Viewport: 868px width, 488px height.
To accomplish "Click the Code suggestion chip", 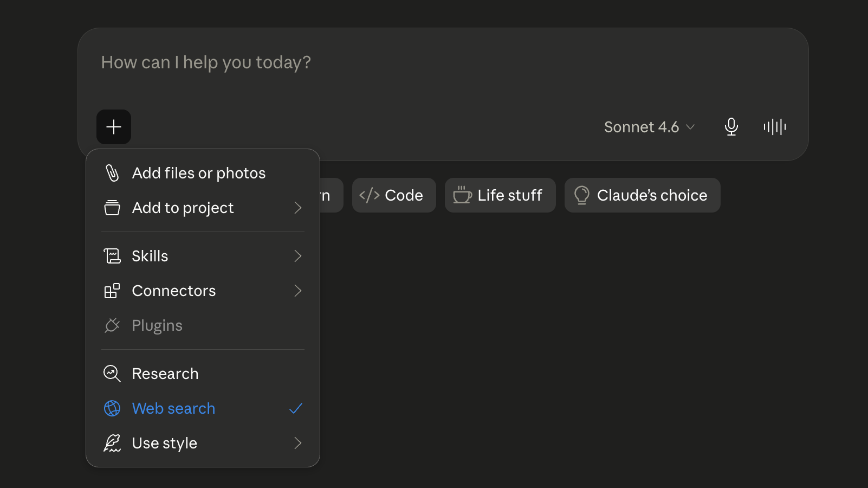I will click(x=394, y=195).
